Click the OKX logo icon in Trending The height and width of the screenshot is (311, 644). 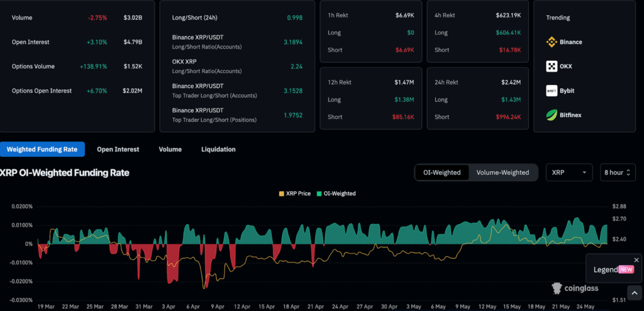point(552,66)
